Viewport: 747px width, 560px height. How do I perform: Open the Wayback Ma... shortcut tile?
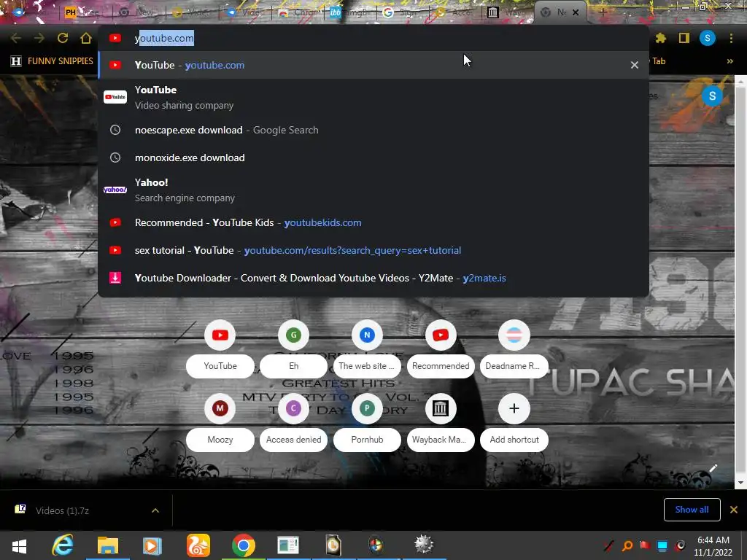pyautogui.click(x=440, y=423)
